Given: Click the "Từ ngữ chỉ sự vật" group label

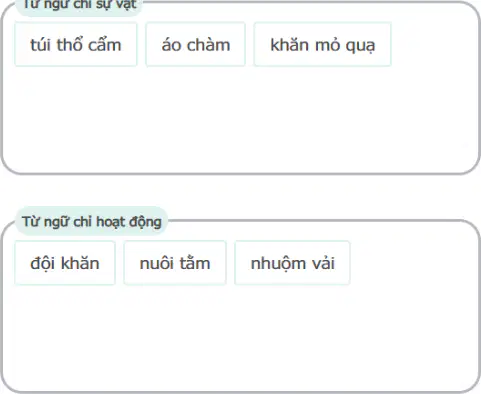Looking at the screenshot, I should point(79,5).
